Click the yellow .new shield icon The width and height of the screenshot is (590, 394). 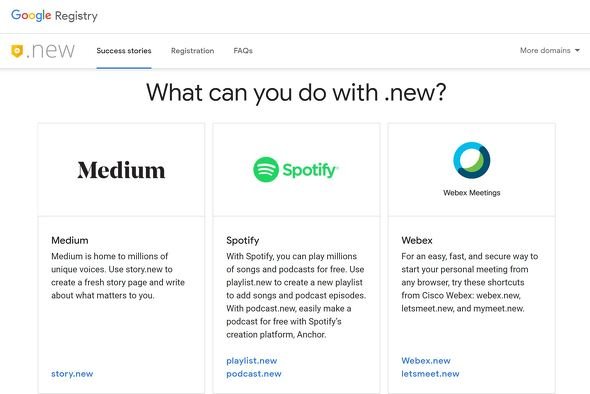(17, 51)
